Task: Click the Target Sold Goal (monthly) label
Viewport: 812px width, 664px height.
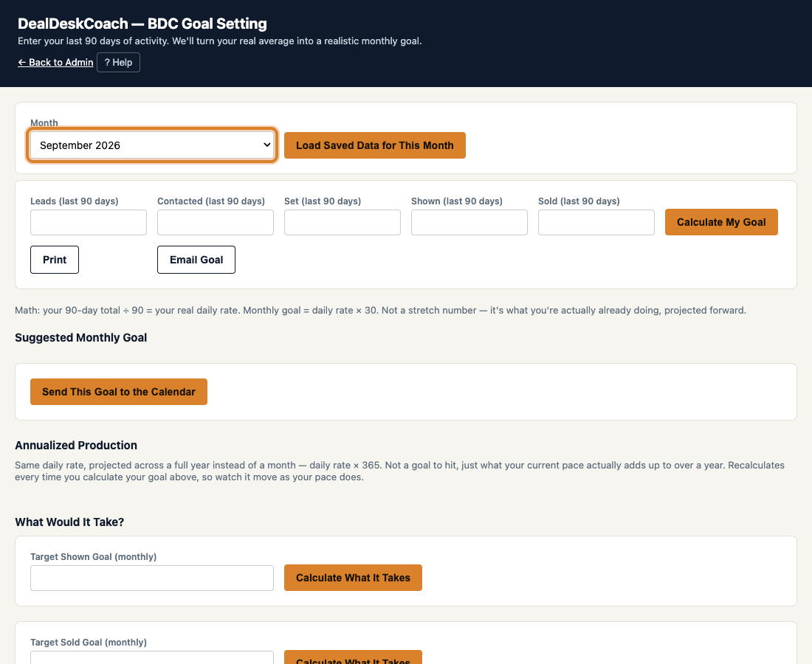Action: 89,643
